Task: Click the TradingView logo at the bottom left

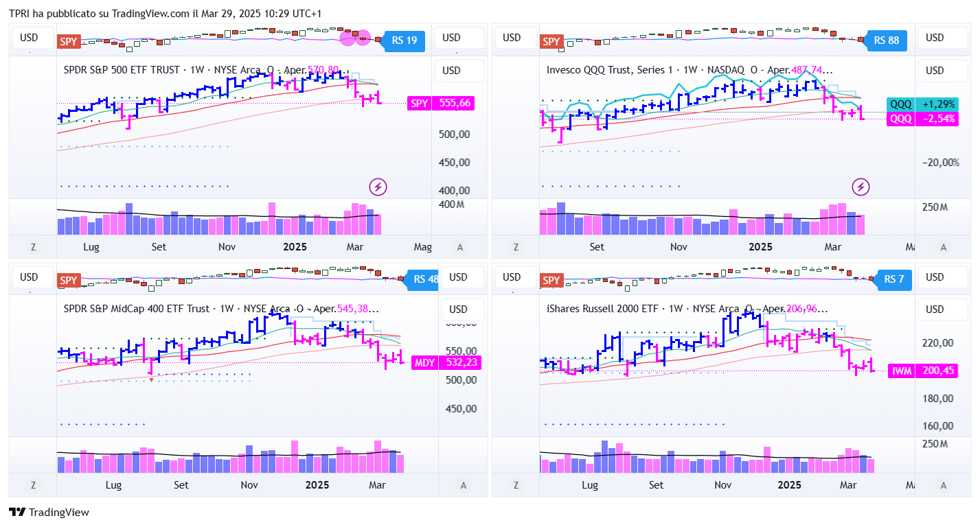Action: [49, 512]
